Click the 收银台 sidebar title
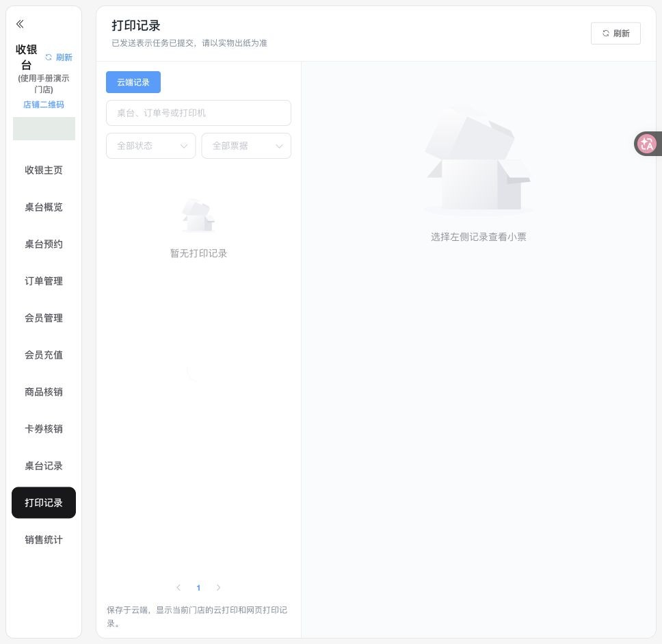662x644 pixels. click(x=26, y=57)
